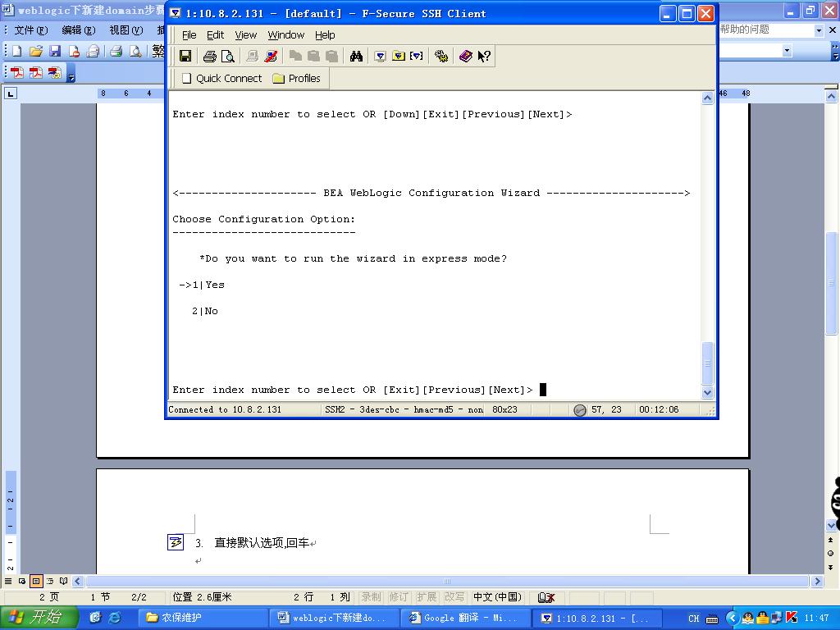This screenshot has height=630, width=840.
Task: Click terminal line "->1|Yes"
Action: 202,285
